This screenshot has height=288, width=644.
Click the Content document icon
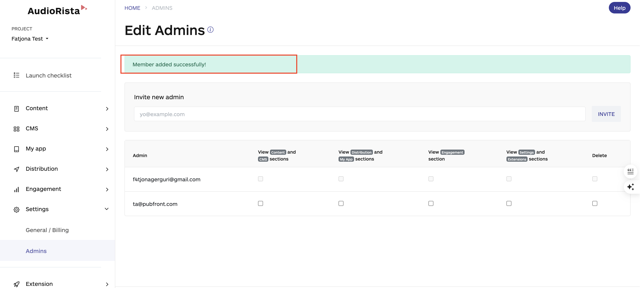click(16, 109)
